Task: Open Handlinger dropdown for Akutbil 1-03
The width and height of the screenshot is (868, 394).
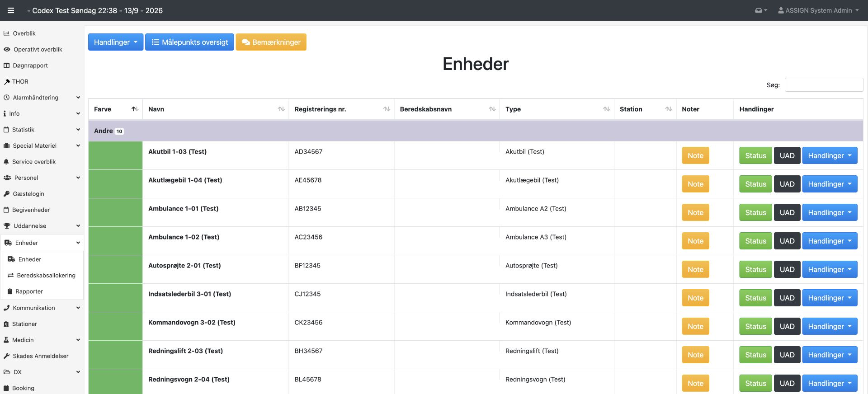Action: coord(830,155)
